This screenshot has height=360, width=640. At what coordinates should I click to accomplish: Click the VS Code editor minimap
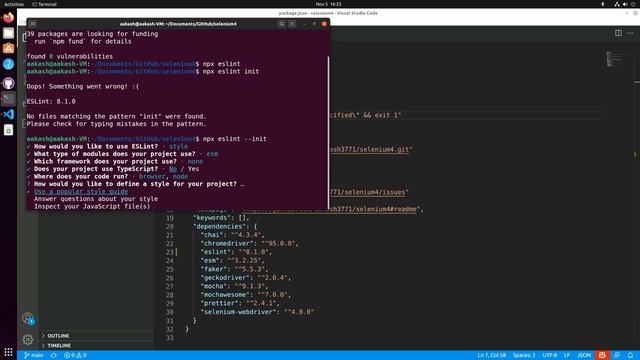(x=614, y=59)
